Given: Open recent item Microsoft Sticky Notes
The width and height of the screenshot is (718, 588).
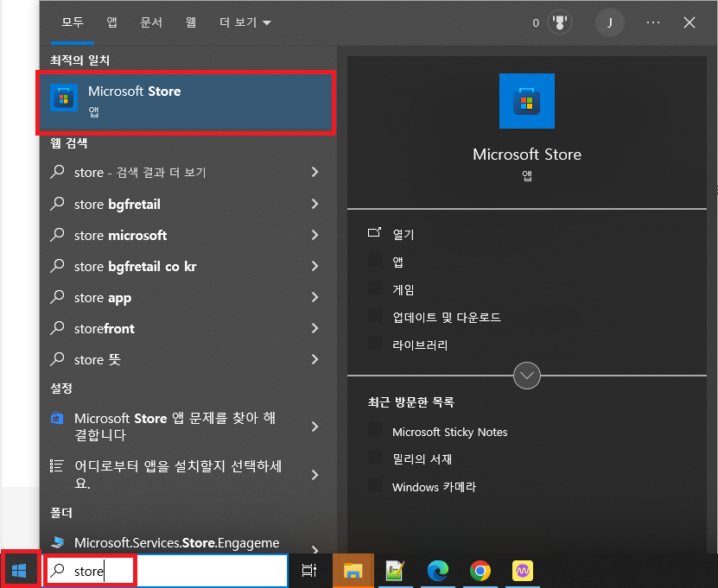Looking at the screenshot, I should (449, 432).
